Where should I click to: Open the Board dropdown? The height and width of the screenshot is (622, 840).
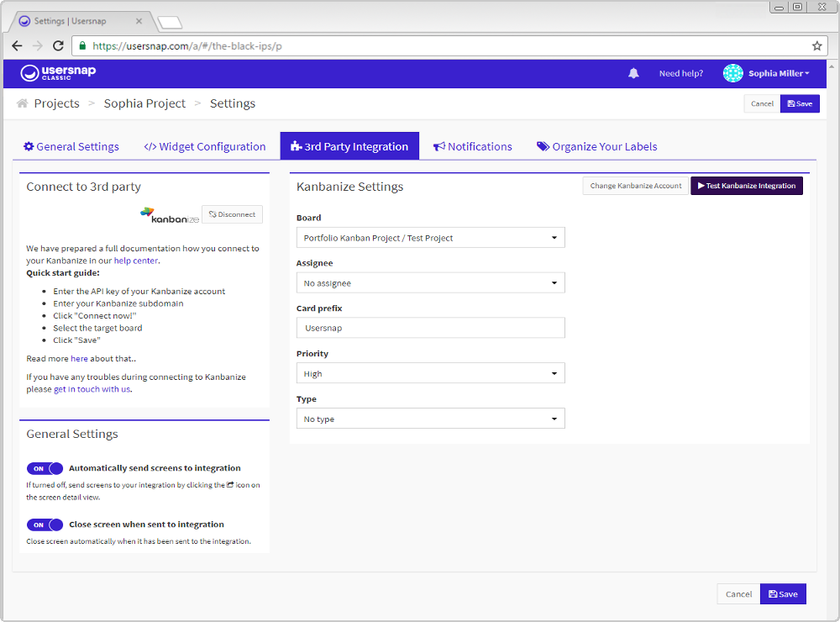431,238
